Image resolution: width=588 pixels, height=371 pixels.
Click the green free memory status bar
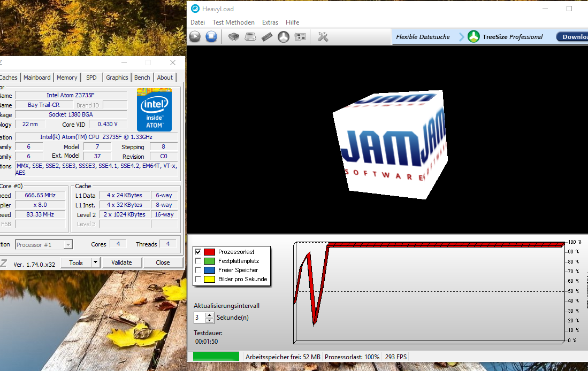click(216, 357)
